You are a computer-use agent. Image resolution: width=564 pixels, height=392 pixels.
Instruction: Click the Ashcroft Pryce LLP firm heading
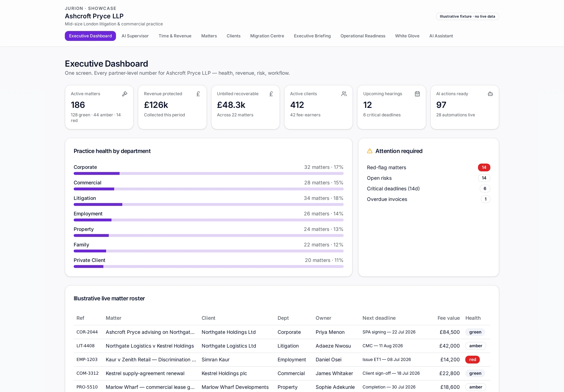[94, 16]
